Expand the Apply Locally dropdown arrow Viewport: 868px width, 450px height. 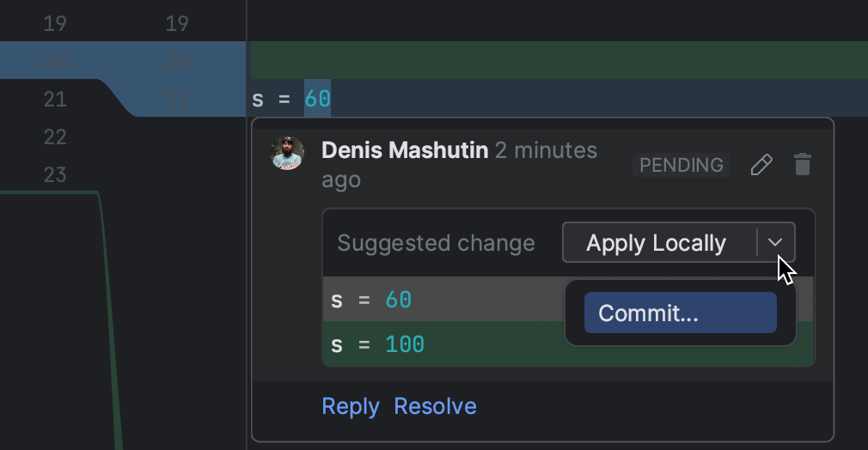click(776, 243)
